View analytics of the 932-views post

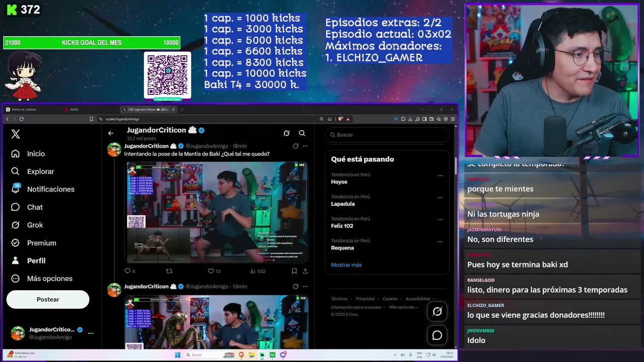tap(258, 271)
